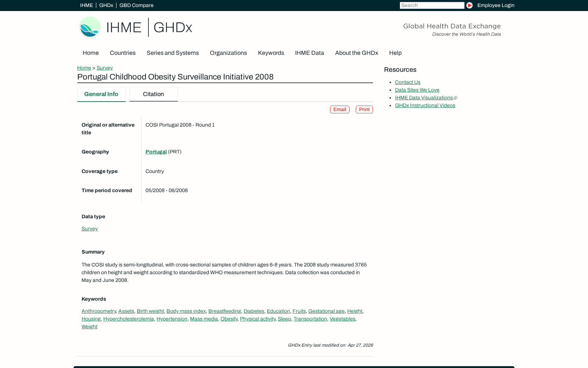Viewport: 588px width, 368px height.
Task: Open Vegetables keyword
Action: (343, 319)
